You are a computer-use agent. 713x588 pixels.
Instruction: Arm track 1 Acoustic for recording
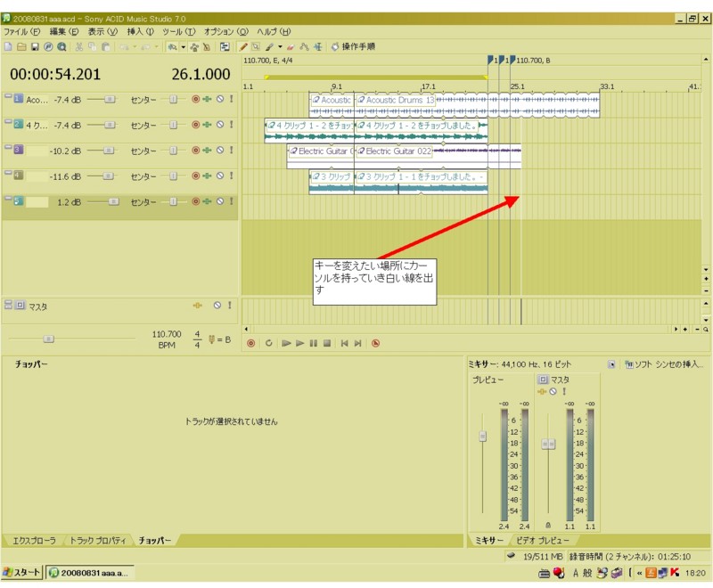195,99
